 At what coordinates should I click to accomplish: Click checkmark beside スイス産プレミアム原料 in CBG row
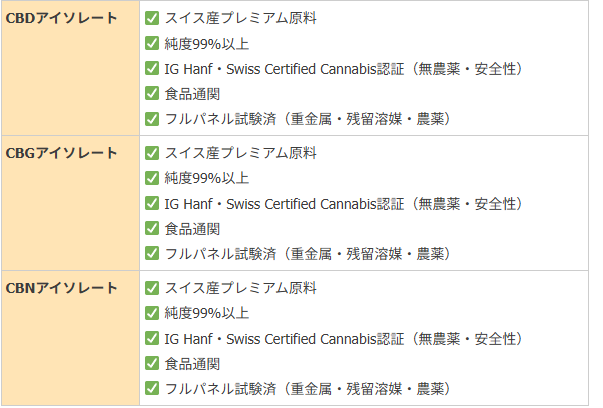click(x=152, y=153)
